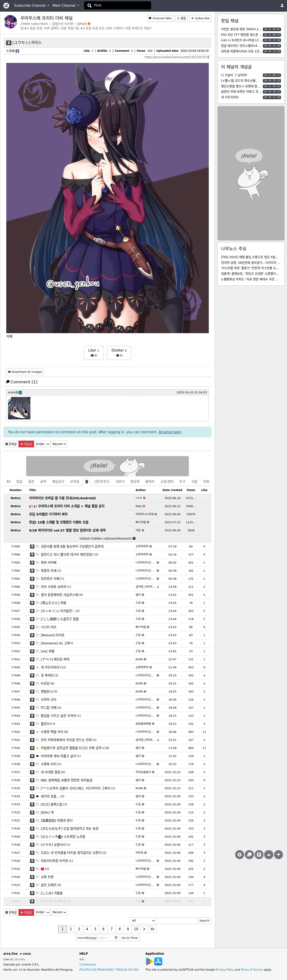Toggle the upper ★ 개념글 filter button
Screen dimensions: 287x980
[x=26, y=444]
